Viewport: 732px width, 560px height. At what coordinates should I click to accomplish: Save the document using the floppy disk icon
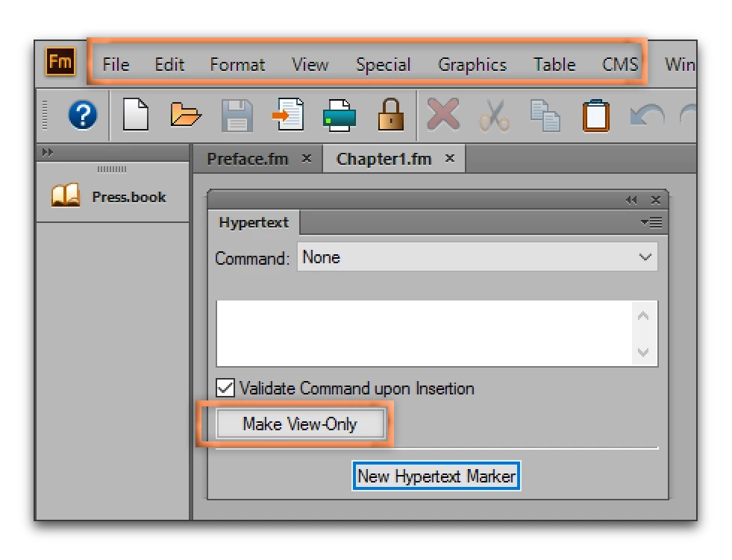tap(237, 116)
